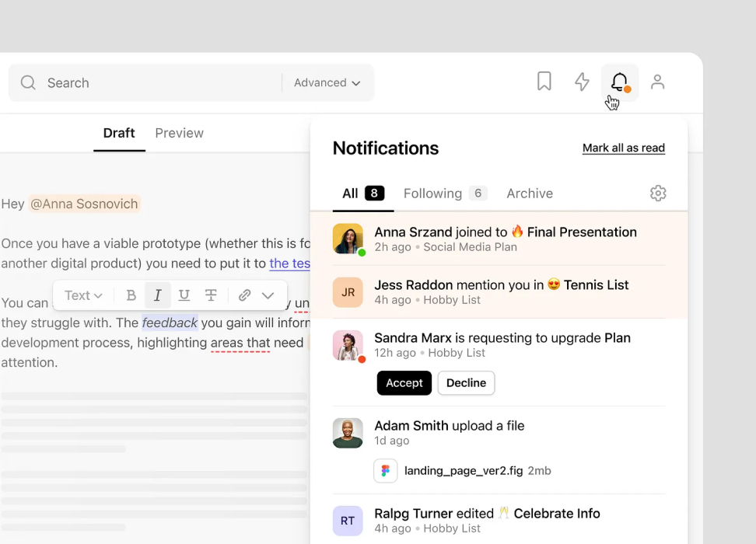Viewport: 756px width, 544px height.
Task: Expand more formatting options chevron
Action: point(268,295)
